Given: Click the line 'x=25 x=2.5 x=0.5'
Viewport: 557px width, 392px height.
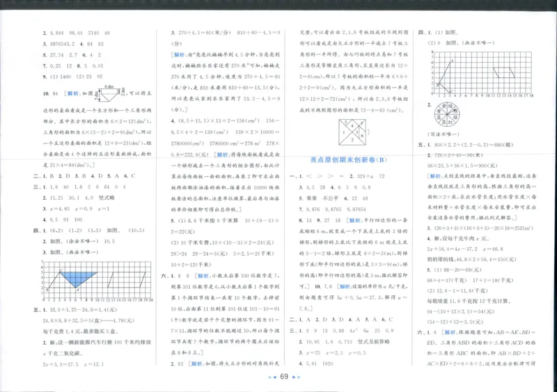Looking at the screenshot, I should (x=336, y=353).
